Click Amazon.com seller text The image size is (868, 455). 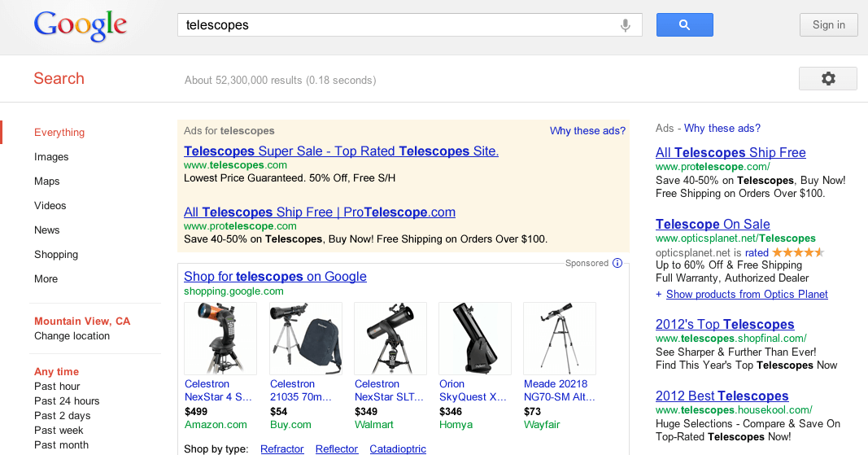[x=216, y=425]
